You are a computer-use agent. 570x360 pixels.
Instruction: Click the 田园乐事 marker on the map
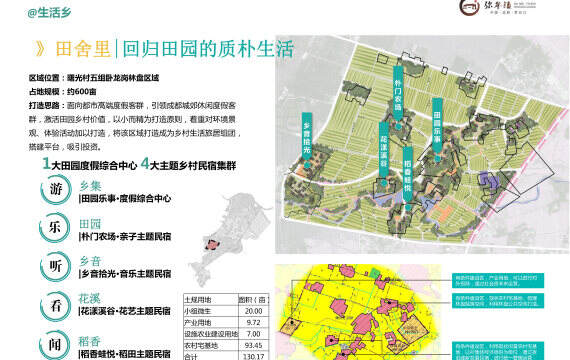(x=437, y=130)
